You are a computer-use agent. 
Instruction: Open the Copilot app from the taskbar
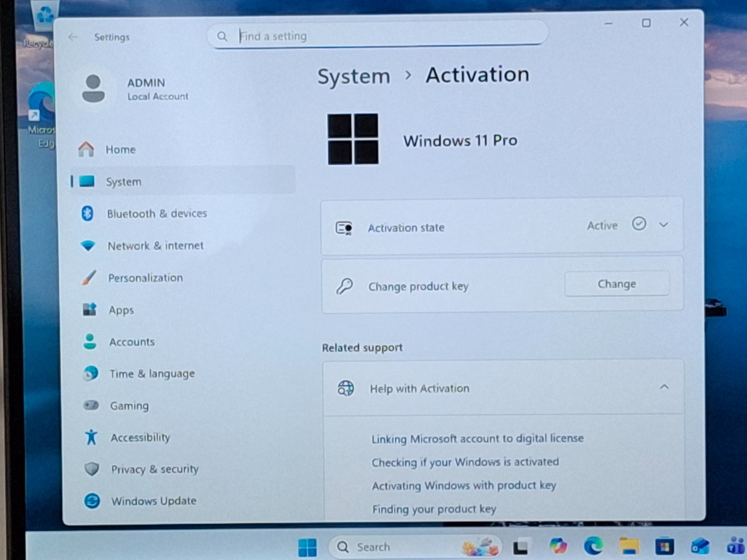(558, 546)
